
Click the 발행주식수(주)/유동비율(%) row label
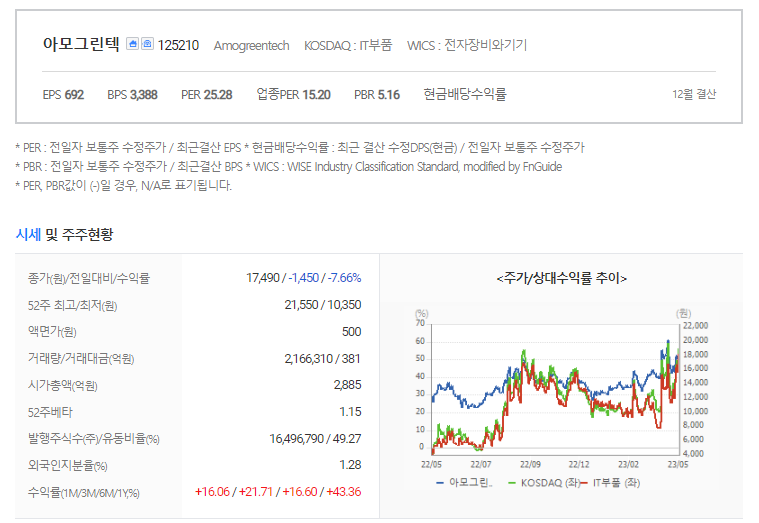pos(94,439)
